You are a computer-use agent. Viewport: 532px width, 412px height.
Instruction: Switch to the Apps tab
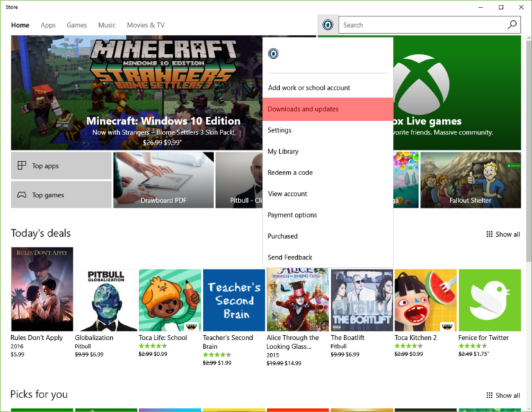point(48,25)
